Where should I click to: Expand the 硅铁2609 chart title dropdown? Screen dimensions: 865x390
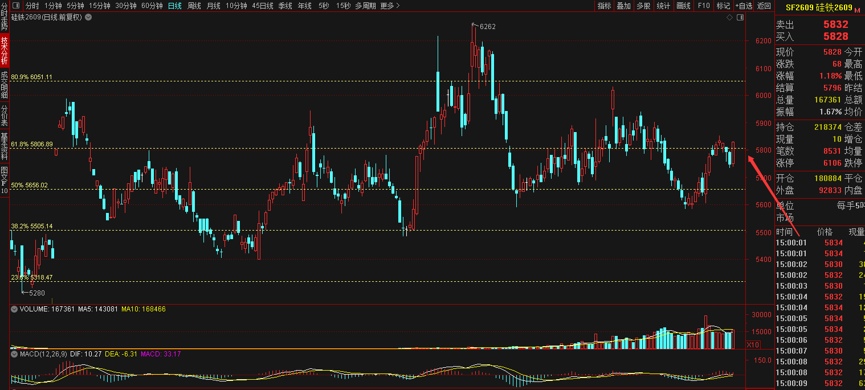88,18
